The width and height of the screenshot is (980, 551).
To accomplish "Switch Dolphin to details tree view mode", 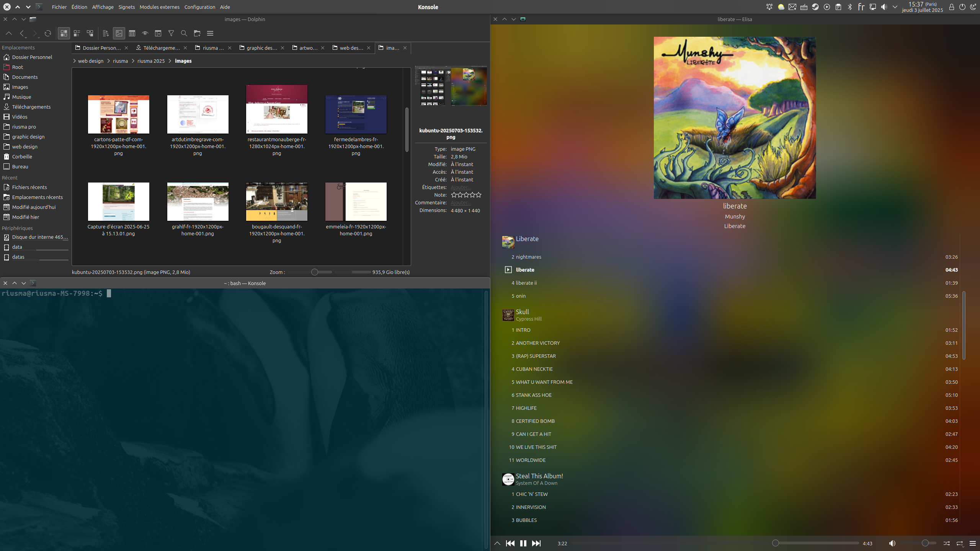I will click(x=90, y=33).
